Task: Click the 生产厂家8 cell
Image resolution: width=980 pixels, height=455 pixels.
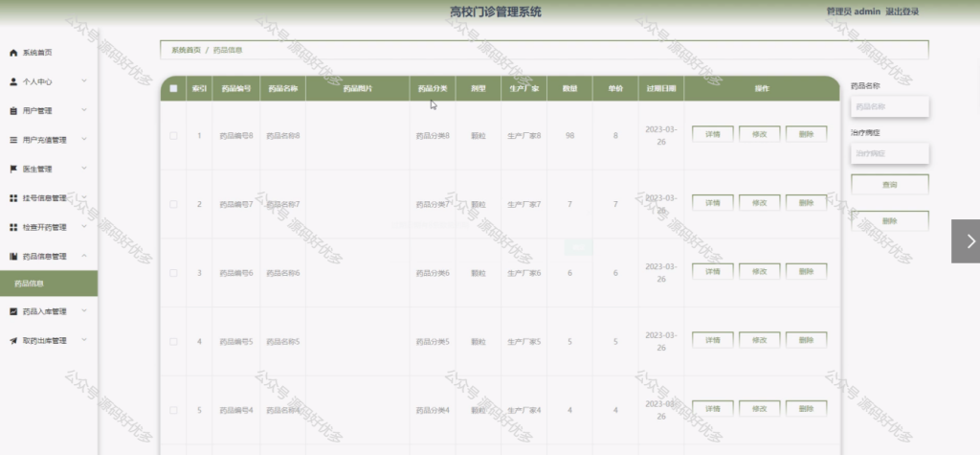Action: pos(523,135)
